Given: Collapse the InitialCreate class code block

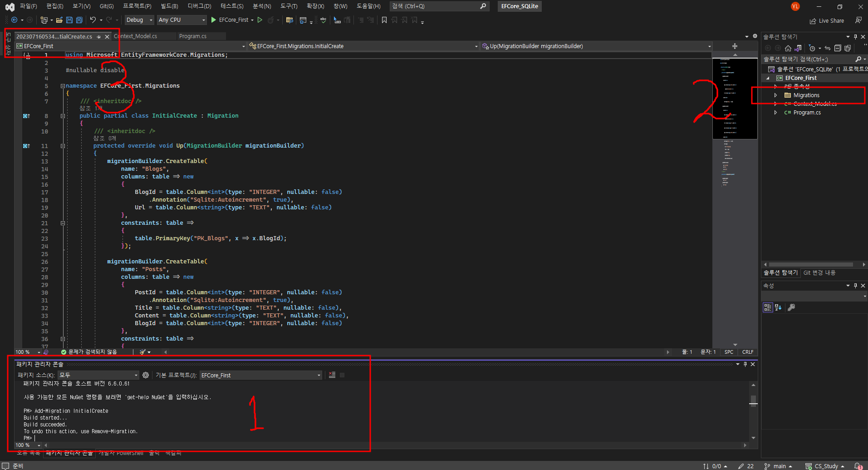Looking at the screenshot, I should tap(63, 116).
